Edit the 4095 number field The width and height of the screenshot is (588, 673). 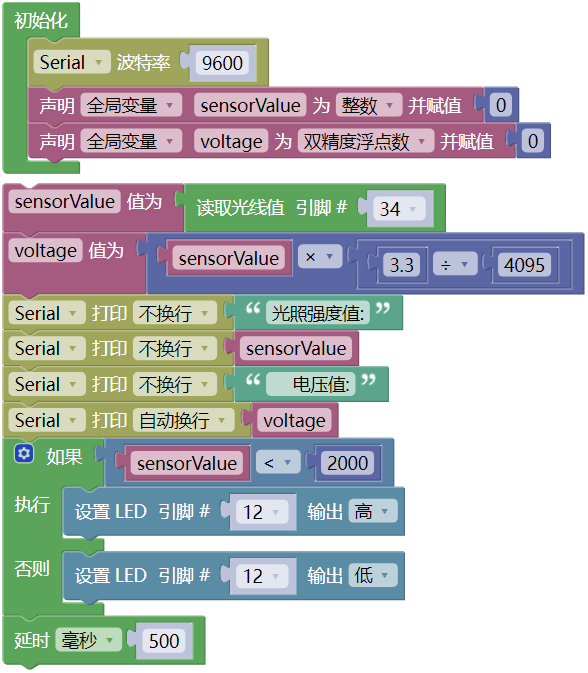pyautogui.click(x=524, y=264)
